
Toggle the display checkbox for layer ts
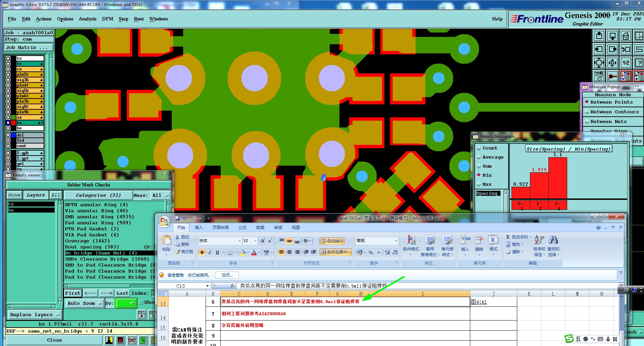tap(8, 64)
